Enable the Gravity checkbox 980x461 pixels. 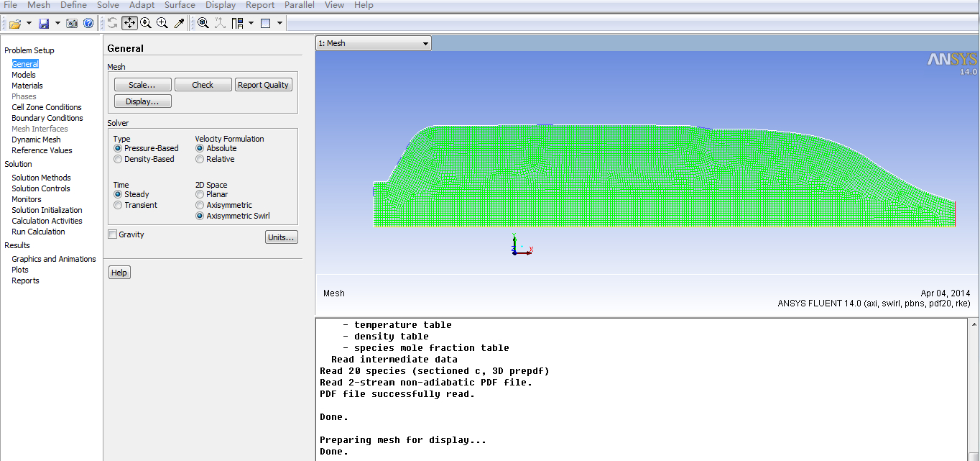click(x=112, y=234)
